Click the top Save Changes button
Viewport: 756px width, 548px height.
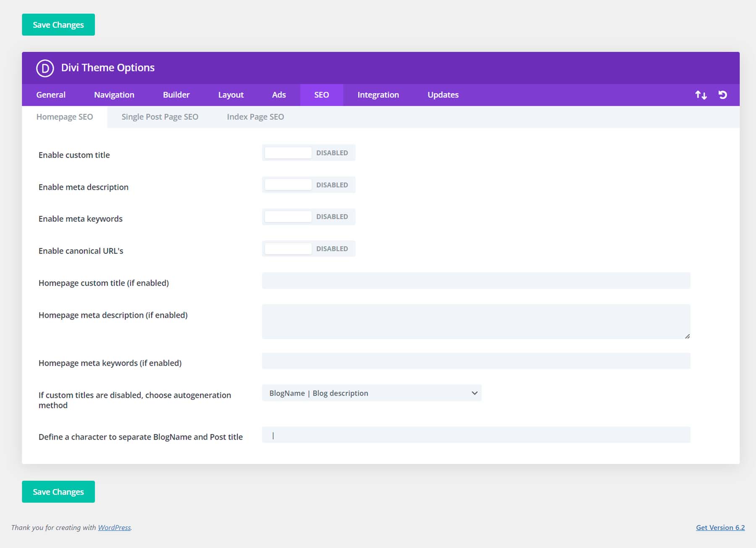pyautogui.click(x=58, y=24)
